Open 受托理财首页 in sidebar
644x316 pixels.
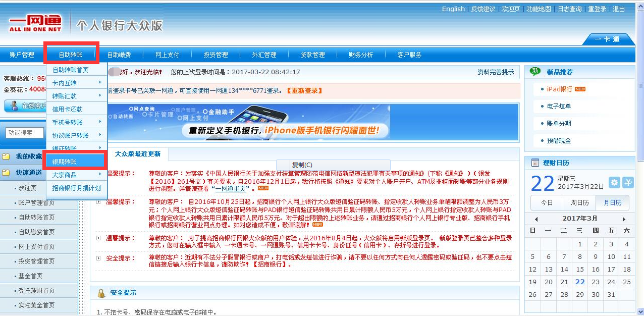click(x=37, y=291)
